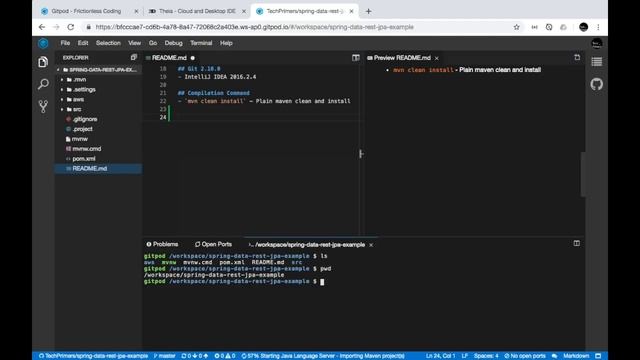Open the Source Control git icon
Viewport: 640px width, 360px height.
click(43, 107)
